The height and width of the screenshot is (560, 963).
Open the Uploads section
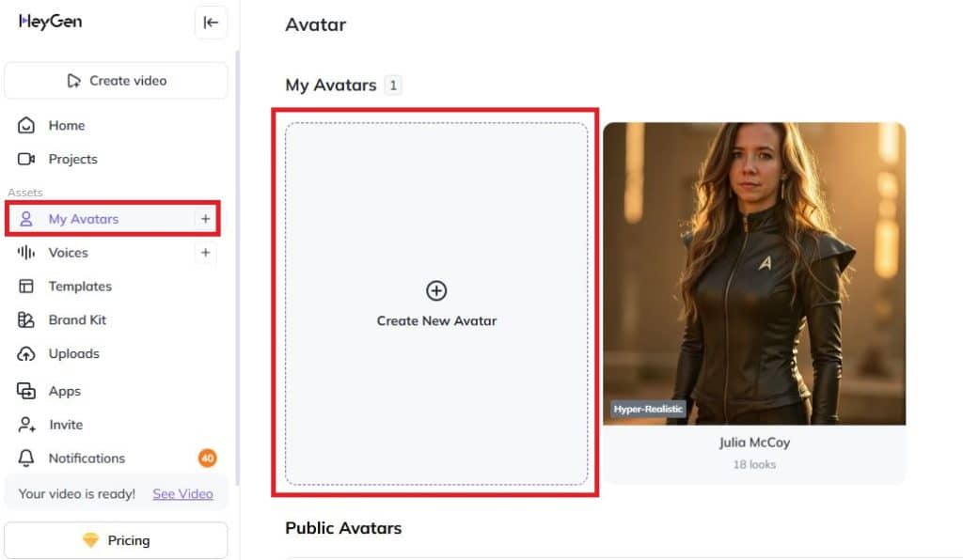[x=73, y=354]
